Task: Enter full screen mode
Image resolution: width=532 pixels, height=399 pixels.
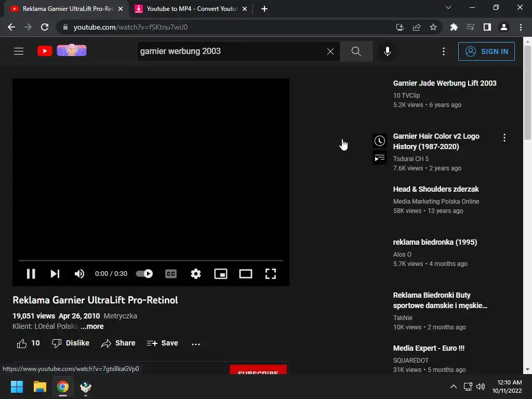Action: click(270, 274)
